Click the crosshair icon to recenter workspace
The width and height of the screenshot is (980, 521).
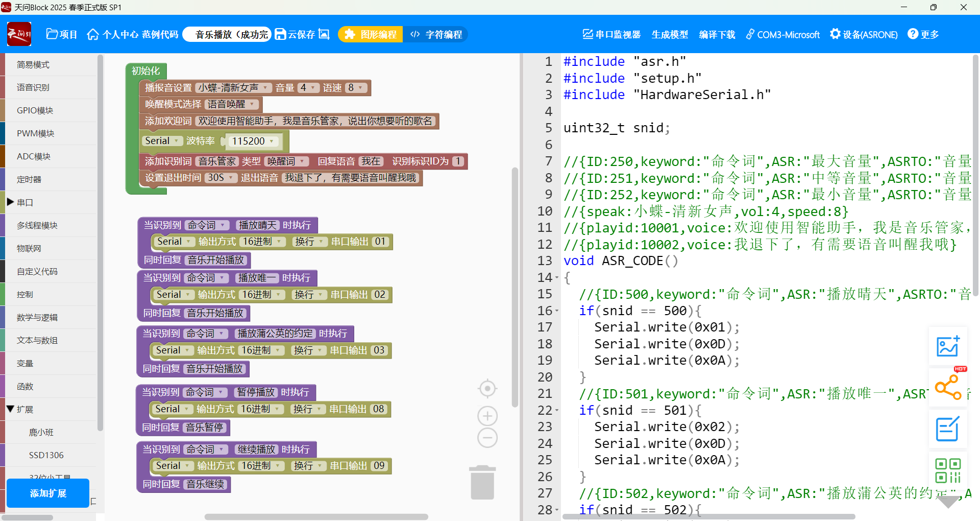pos(487,388)
